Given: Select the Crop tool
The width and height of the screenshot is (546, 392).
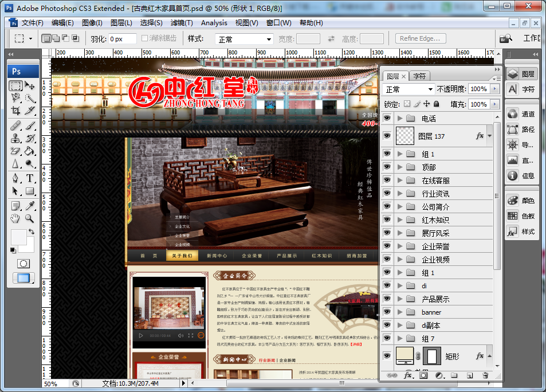Looking at the screenshot, I should [x=15, y=111].
